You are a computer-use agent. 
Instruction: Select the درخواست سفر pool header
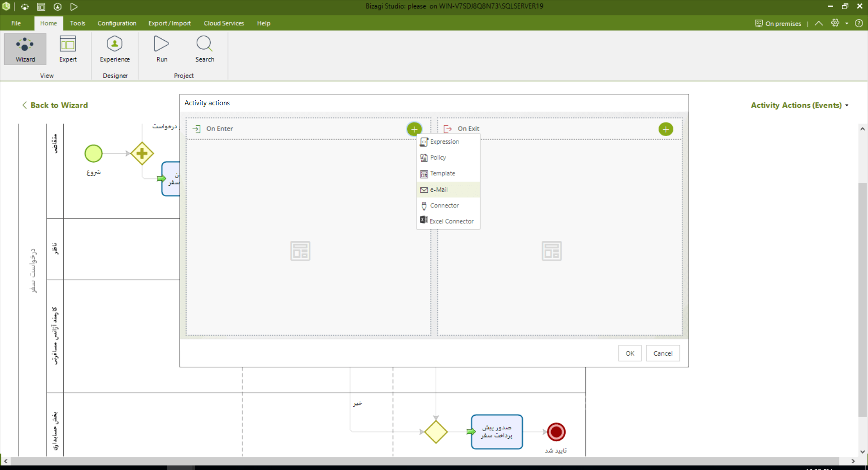pyautogui.click(x=33, y=271)
